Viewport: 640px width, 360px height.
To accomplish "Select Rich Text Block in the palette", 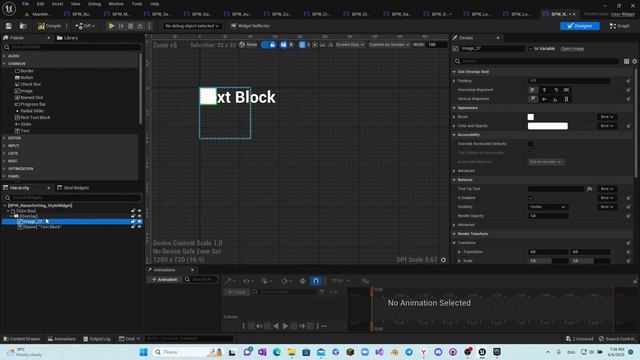I will point(33,117).
